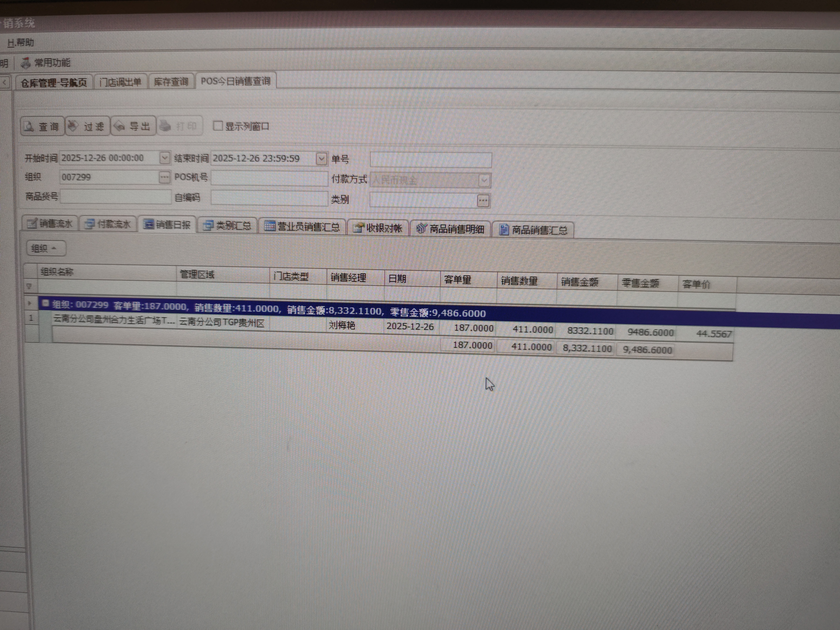The width and height of the screenshot is (840, 630).
Task: Switch to the 营业员销售汇总 tab
Action: click(x=302, y=227)
